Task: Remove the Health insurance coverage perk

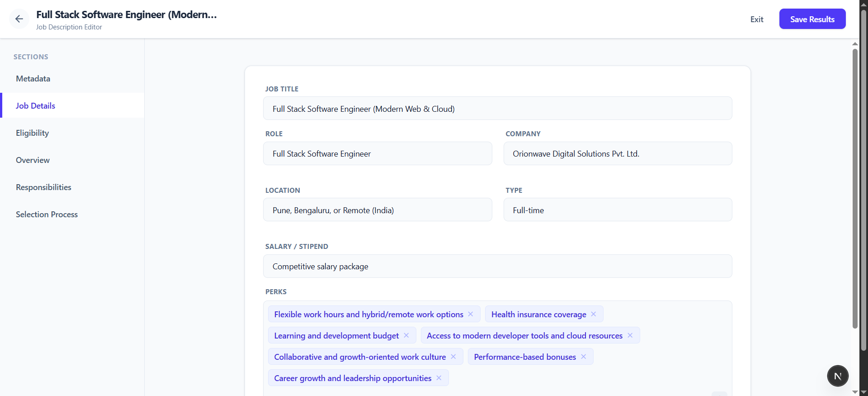Action: pos(594,314)
